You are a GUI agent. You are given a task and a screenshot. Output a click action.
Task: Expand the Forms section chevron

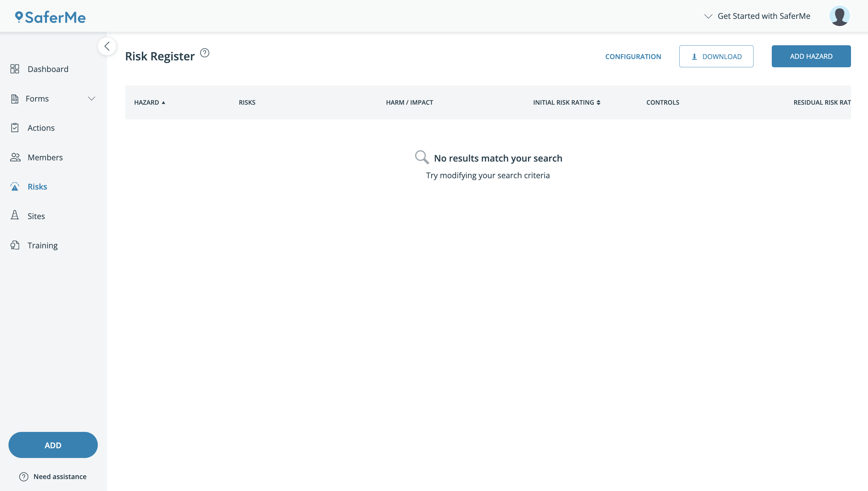click(x=92, y=98)
